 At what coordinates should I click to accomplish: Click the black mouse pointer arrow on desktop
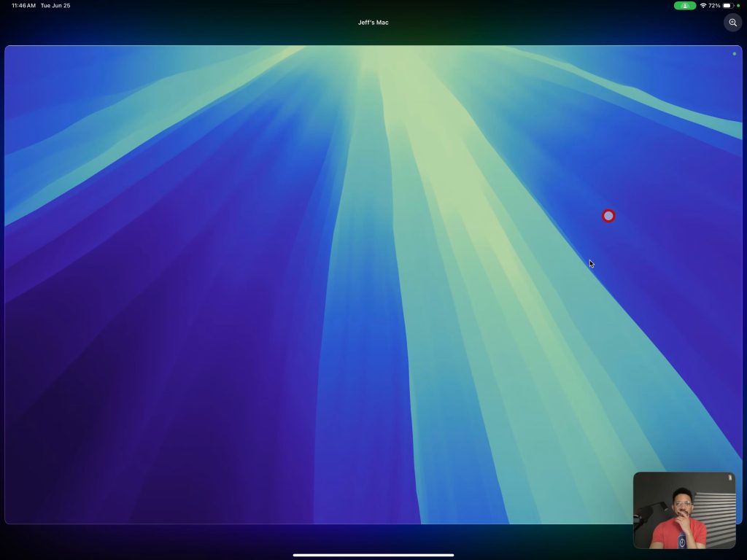pos(591,263)
